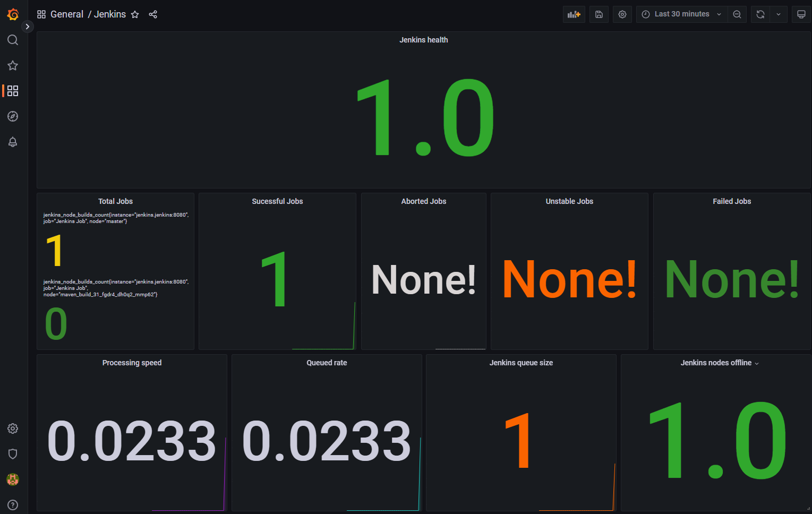This screenshot has height=514, width=812.
Task: Click the green Failed Jobs None! value
Action: (x=732, y=279)
